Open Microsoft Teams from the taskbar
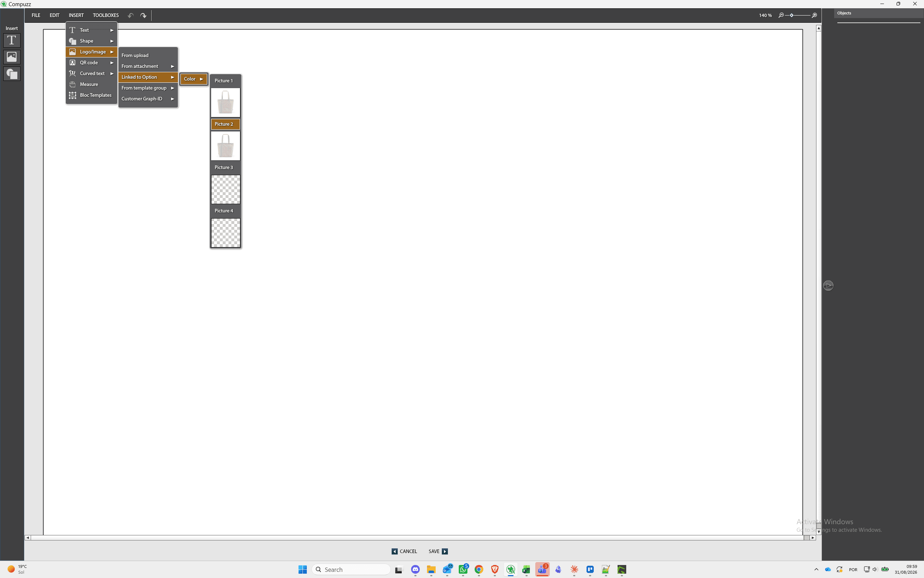 tap(542, 570)
